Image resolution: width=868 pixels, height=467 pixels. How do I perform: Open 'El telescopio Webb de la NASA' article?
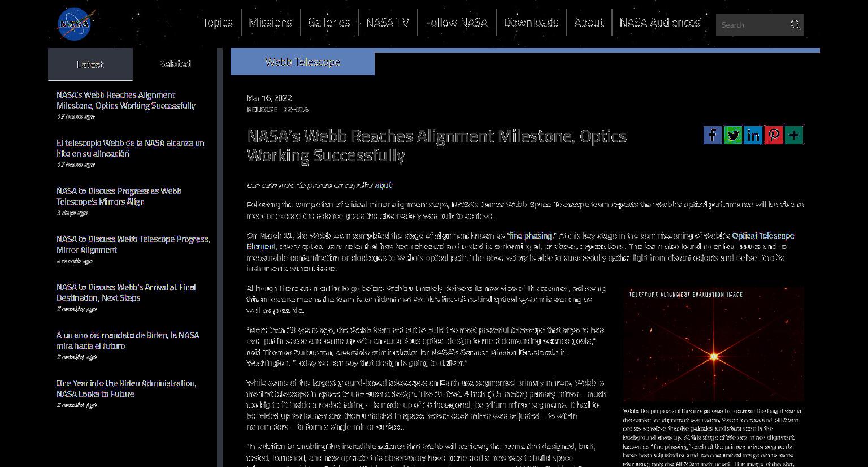(x=131, y=148)
